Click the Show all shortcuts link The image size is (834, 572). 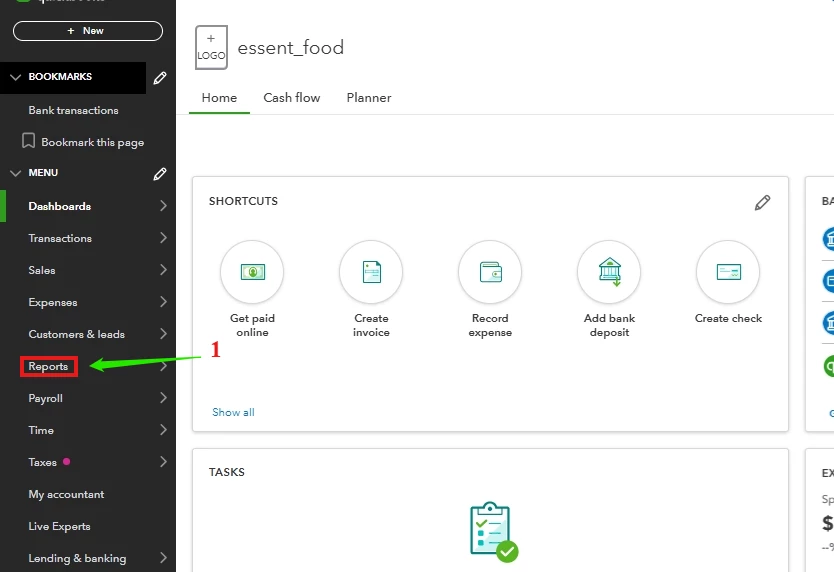(x=233, y=412)
